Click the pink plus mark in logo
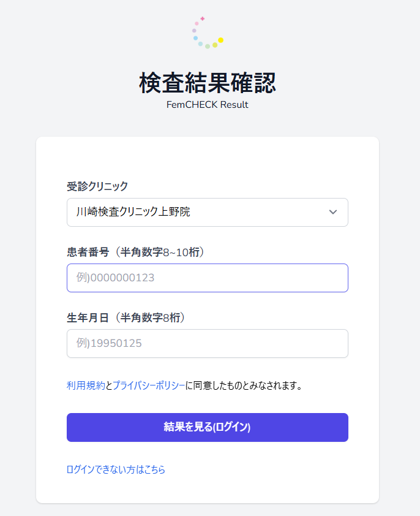The width and height of the screenshot is (420, 516). [203, 19]
